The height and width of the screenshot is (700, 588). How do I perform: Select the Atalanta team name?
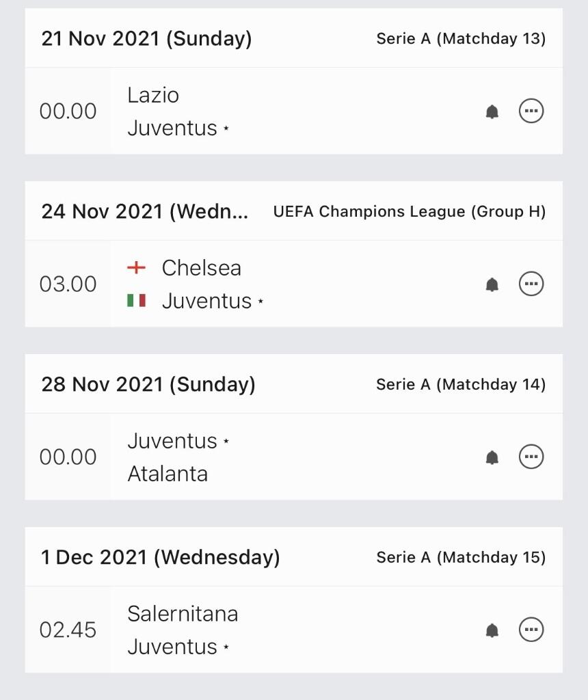pos(168,474)
